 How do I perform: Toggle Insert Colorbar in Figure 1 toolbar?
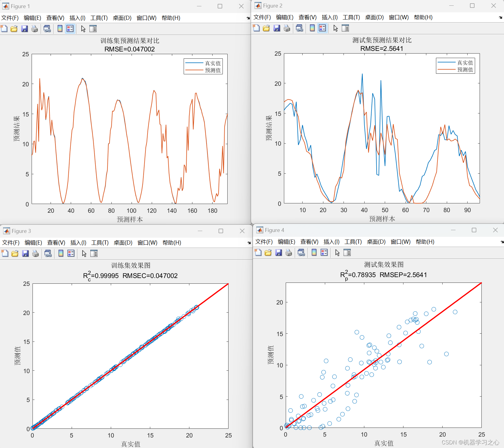(60, 29)
